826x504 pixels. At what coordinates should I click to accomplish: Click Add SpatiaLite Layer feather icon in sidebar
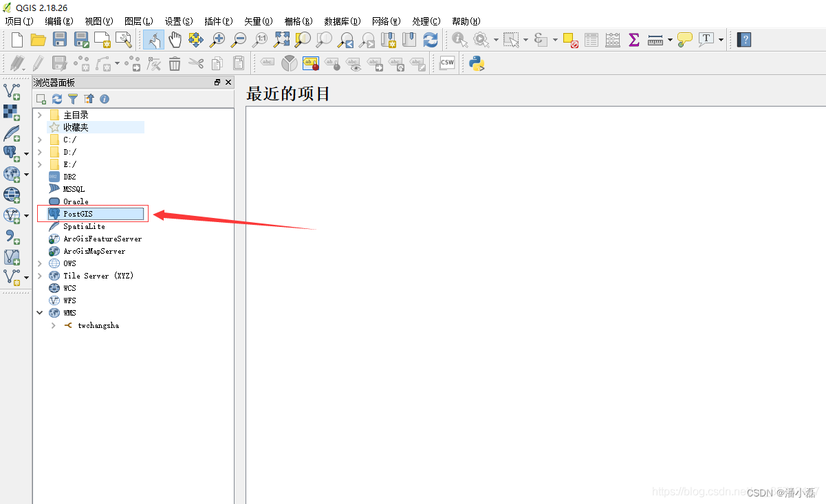pos(12,133)
